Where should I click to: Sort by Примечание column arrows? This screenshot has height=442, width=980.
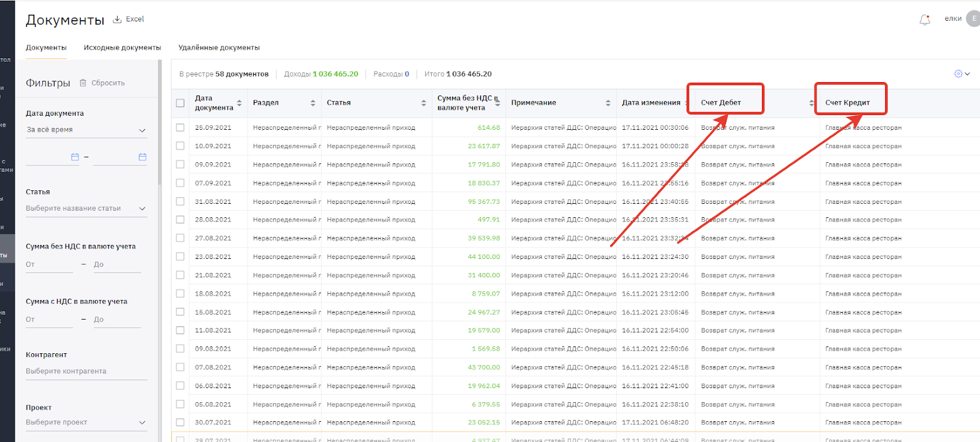point(608,103)
